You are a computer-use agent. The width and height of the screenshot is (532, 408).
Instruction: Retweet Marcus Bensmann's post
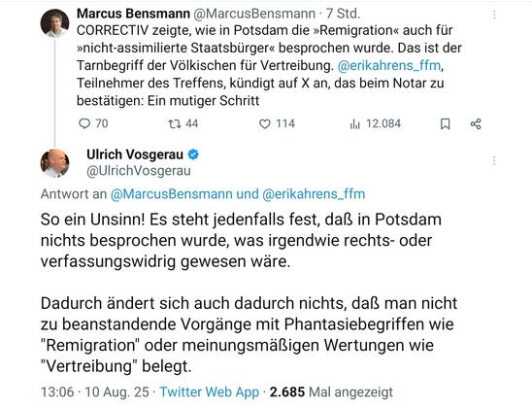[175, 124]
